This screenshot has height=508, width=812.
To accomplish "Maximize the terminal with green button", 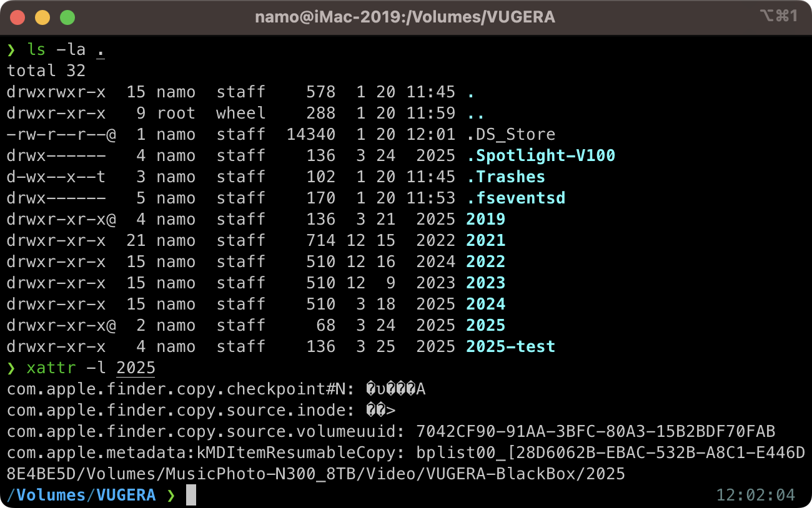I will point(67,17).
